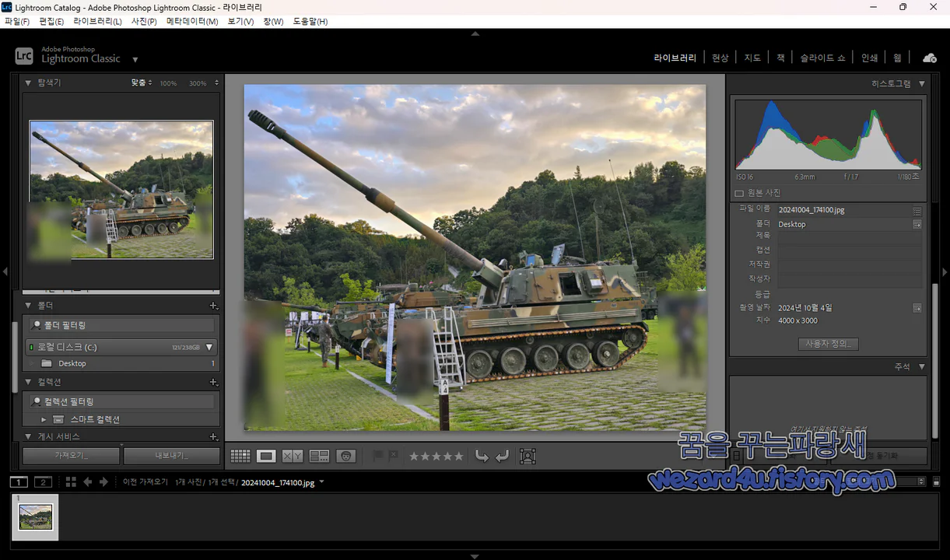Click the Lrc logo identity plate

(x=24, y=56)
